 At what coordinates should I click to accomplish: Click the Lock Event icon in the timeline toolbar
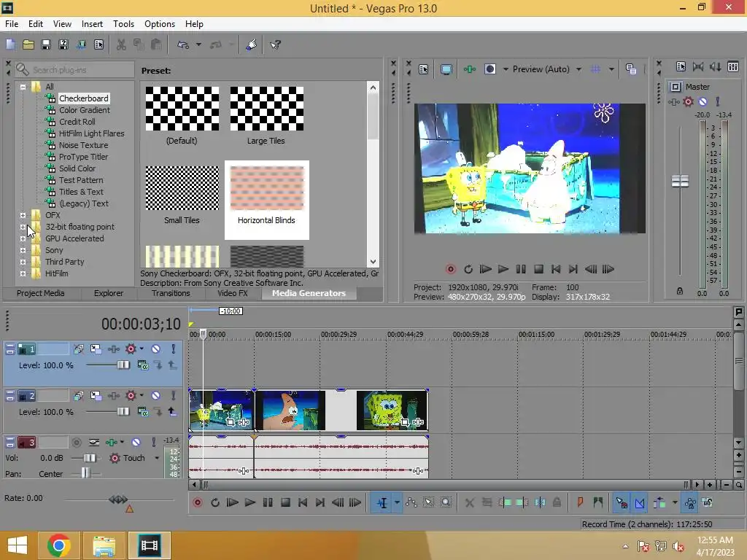(x=557, y=502)
